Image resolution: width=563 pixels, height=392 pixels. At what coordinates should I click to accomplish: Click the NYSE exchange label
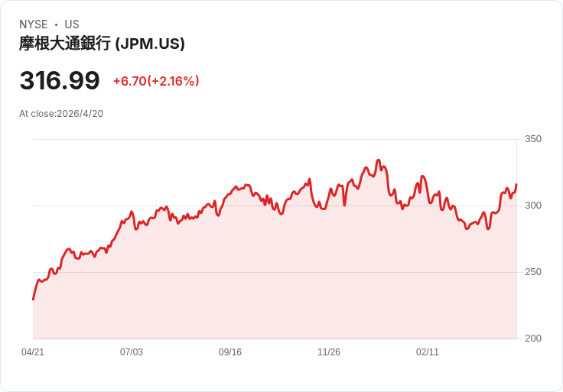coord(34,24)
